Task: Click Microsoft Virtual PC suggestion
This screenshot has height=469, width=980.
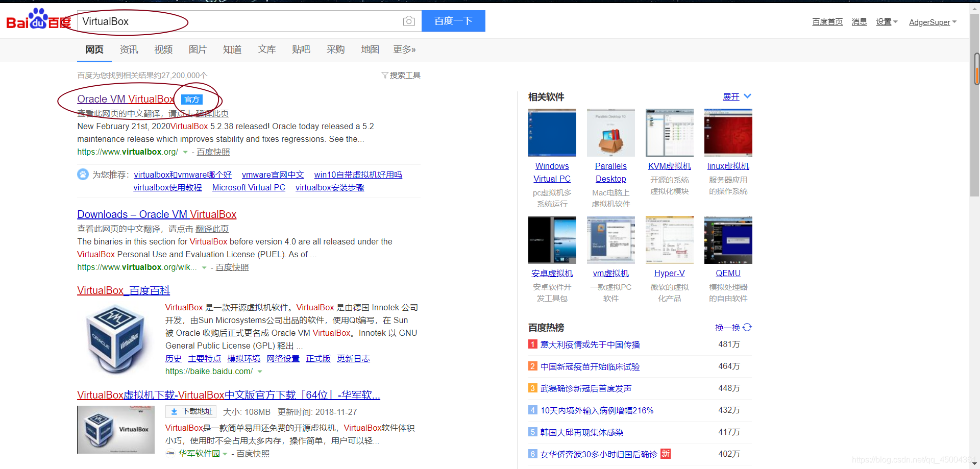Action: point(249,187)
